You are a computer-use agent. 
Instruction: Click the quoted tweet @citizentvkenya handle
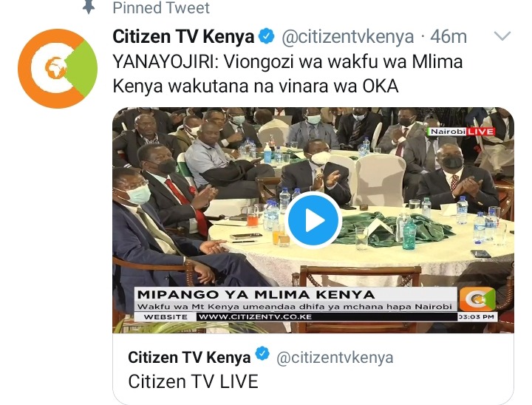(x=335, y=358)
